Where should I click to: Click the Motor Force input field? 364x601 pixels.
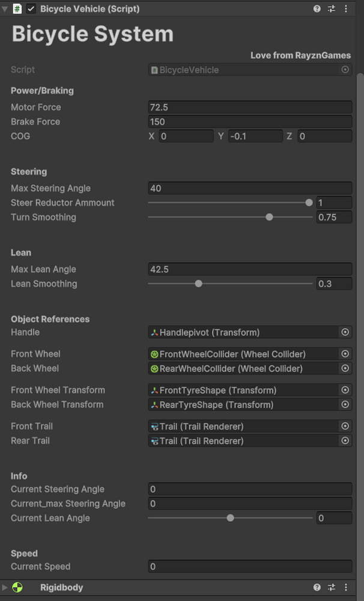click(250, 107)
